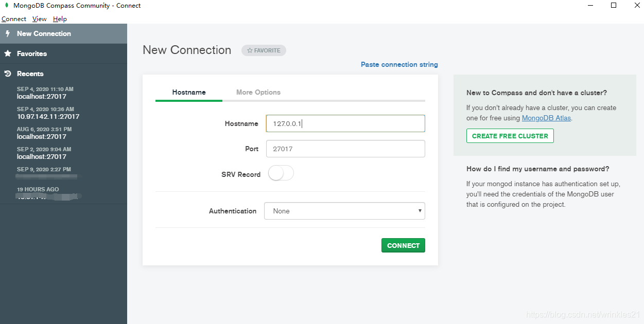The height and width of the screenshot is (324, 644).
Task: Select the New Connection lightning icon
Action: tap(7, 33)
